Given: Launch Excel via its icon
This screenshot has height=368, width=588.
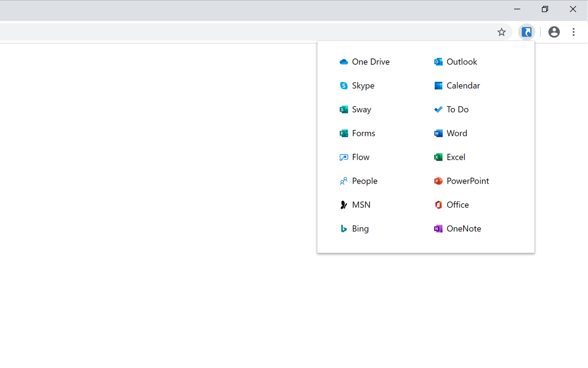Looking at the screenshot, I should [438, 157].
